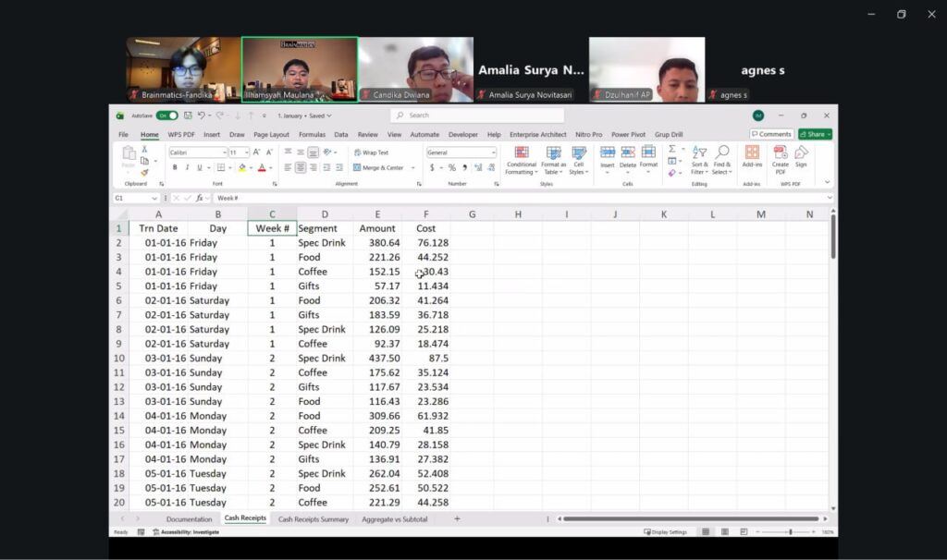Image resolution: width=947 pixels, height=560 pixels.
Task: Toggle Wrap Text for the cell
Action: click(x=371, y=152)
